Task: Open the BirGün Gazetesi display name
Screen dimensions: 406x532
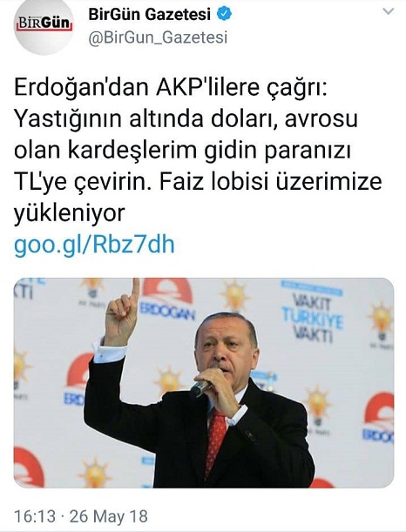Action: tap(149, 14)
